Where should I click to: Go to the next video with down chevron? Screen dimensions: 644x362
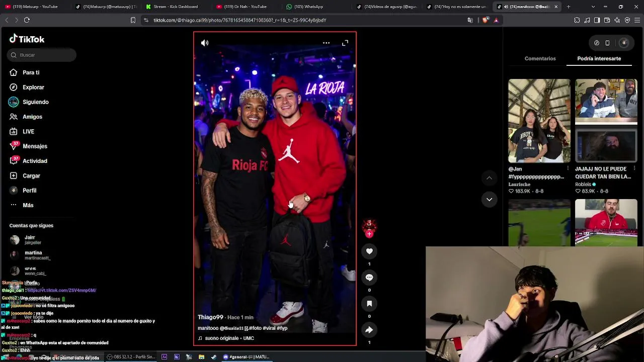489,200
